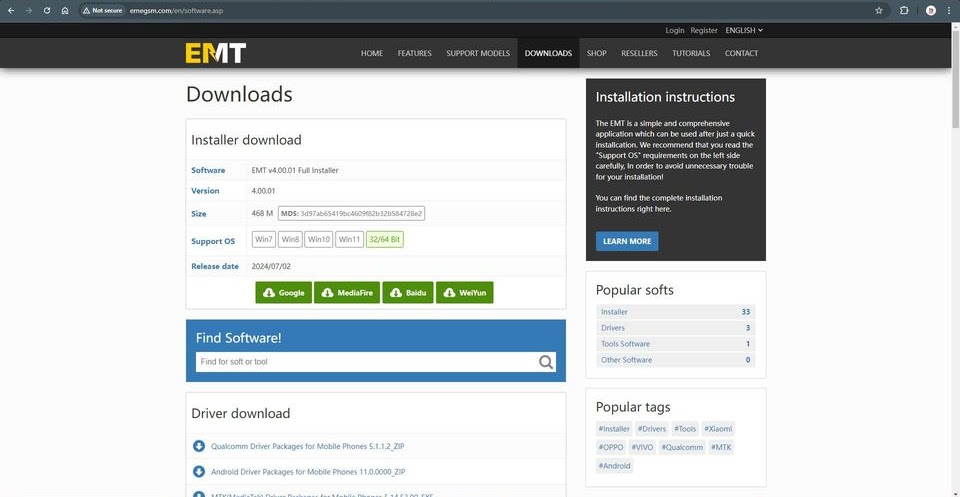960x497 pixels.
Task: Open the TUTORIALS menu item
Action: click(x=691, y=53)
